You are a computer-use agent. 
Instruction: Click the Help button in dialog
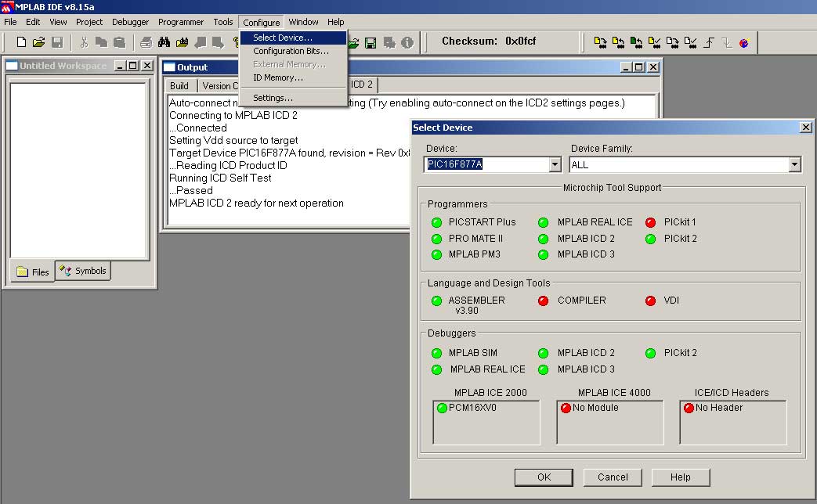[680, 477]
